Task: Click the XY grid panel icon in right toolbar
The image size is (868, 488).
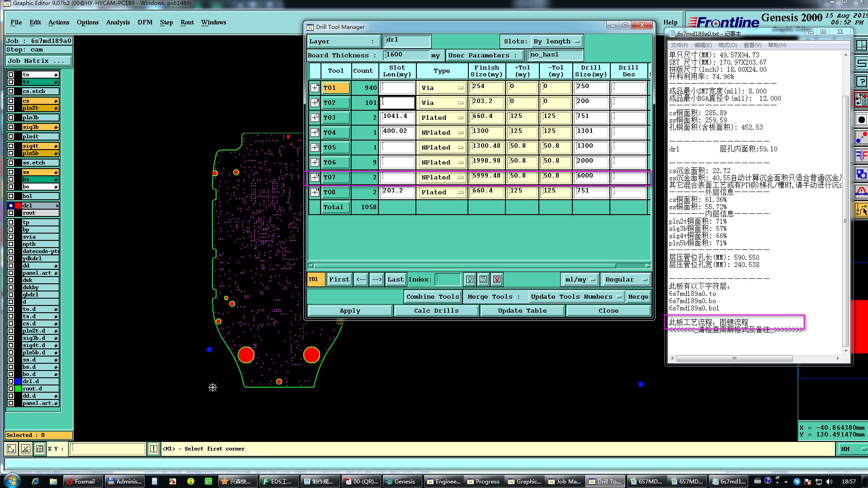Action: (862, 45)
